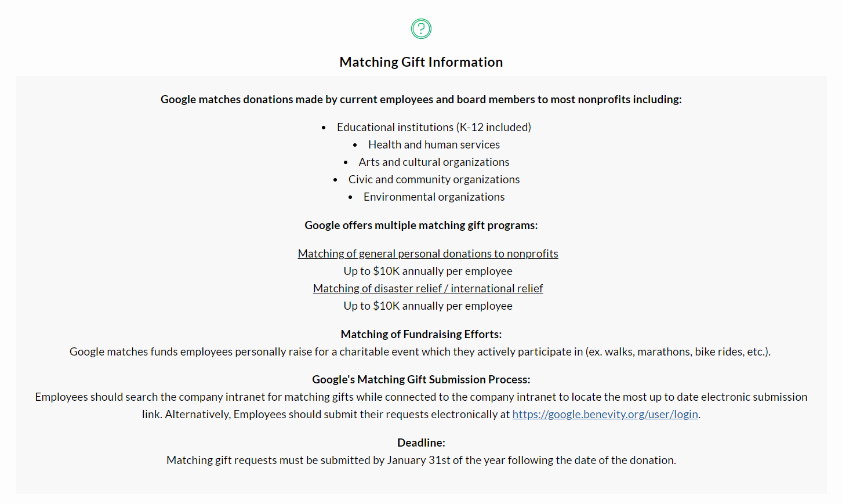Click the bold sentence about Google matching donations
The height and width of the screenshot is (504, 842).
(x=421, y=99)
